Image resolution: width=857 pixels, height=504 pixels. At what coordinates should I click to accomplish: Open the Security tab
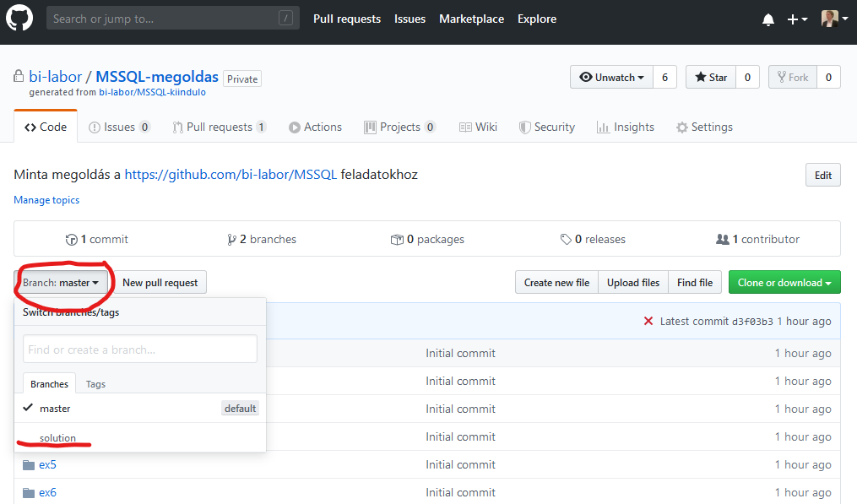point(547,127)
